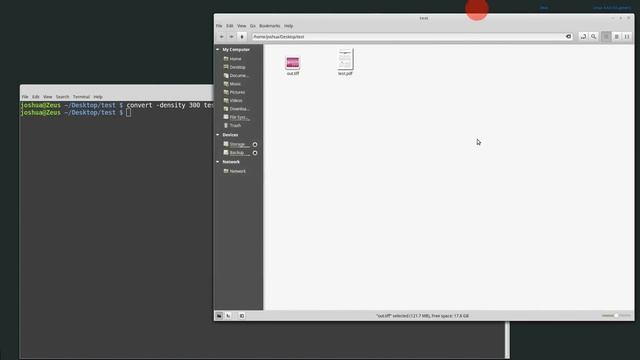Collapse the My Computer section
Viewport: 640px width, 360px height.
click(x=218, y=49)
